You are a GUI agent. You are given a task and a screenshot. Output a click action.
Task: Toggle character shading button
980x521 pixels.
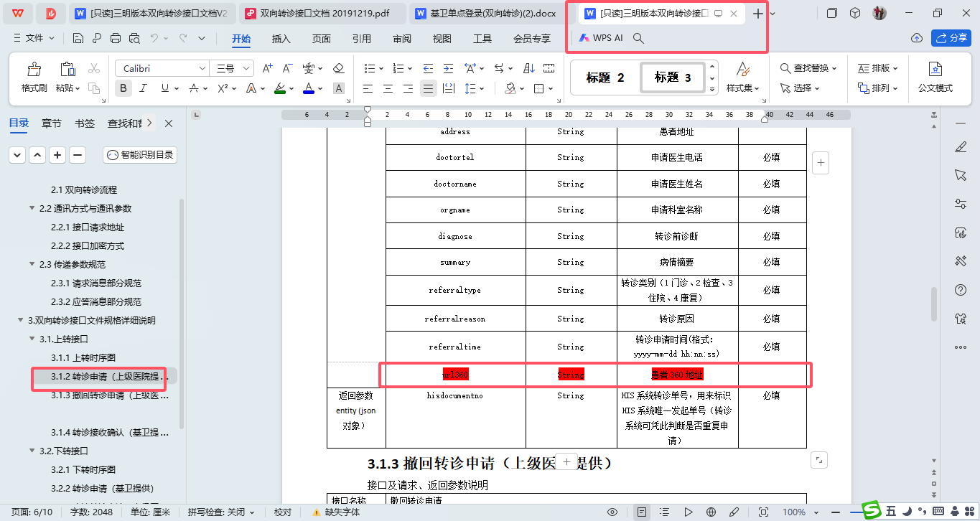coord(339,88)
